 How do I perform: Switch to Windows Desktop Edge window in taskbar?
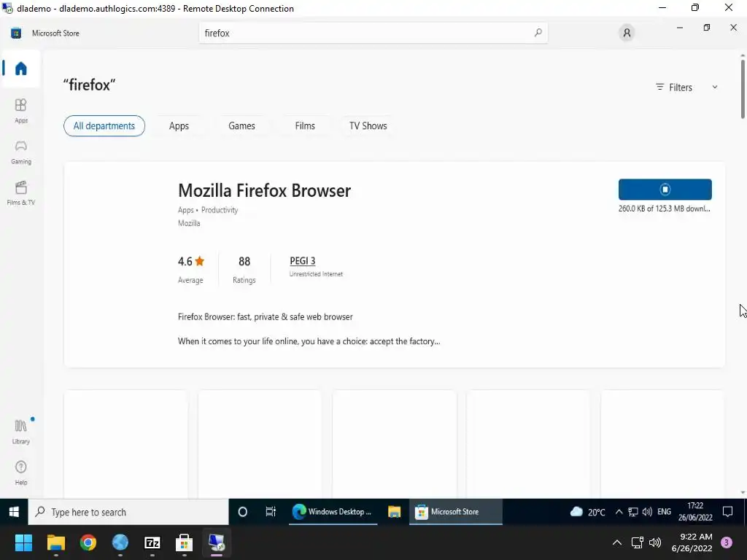coord(333,512)
